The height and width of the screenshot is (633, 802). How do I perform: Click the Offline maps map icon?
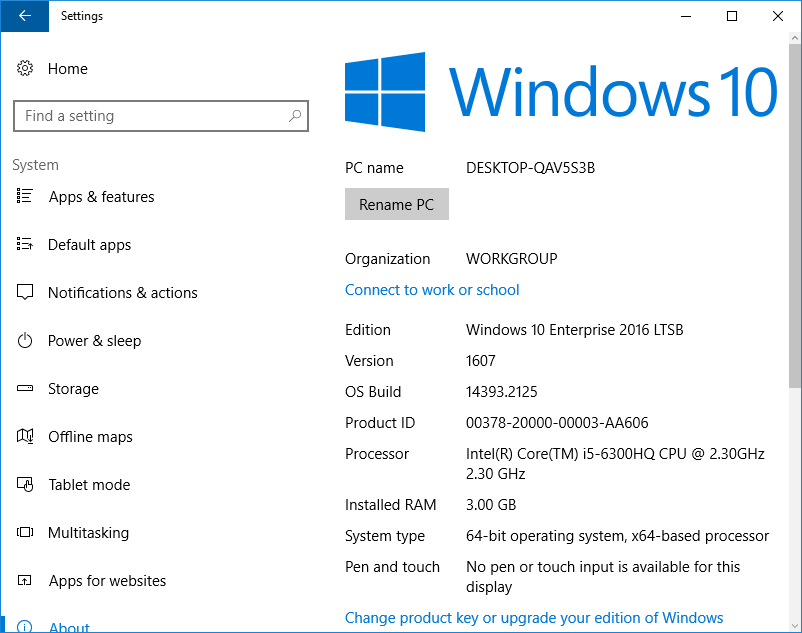[x=25, y=436]
